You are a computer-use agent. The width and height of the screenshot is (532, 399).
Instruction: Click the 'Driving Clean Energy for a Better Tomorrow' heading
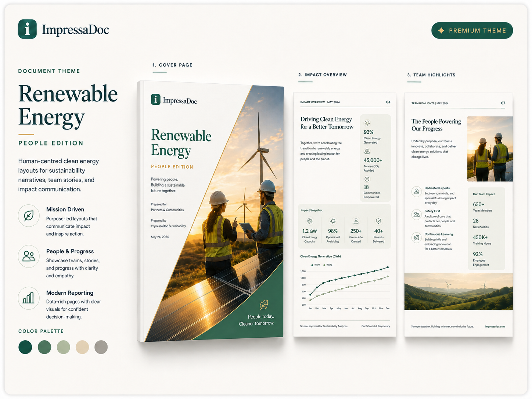(x=327, y=123)
